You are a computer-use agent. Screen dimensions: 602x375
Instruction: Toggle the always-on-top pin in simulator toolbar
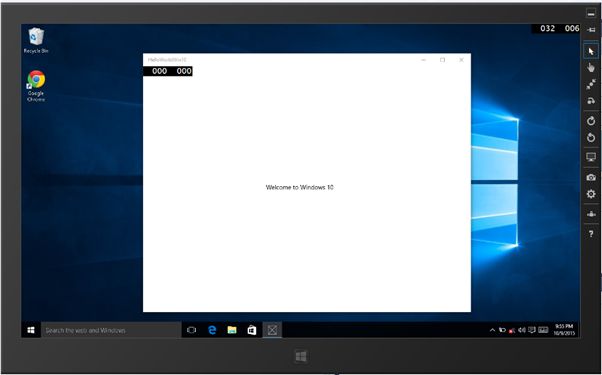pyautogui.click(x=591, y=30)
